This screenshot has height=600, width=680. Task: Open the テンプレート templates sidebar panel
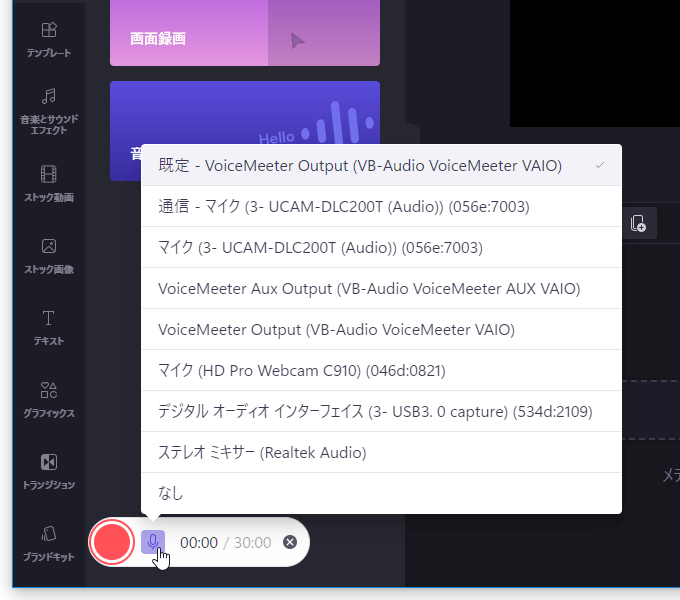click(49, 39)
